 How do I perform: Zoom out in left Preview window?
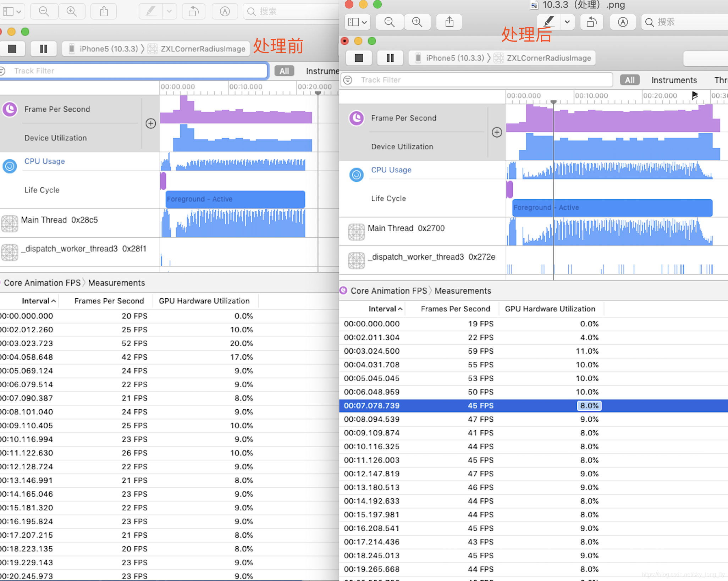[x=44, y=11]
